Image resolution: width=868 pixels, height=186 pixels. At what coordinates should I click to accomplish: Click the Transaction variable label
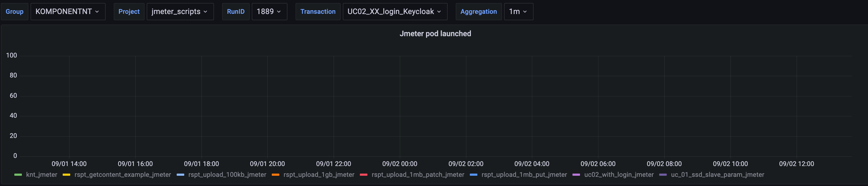coord(318,12)
